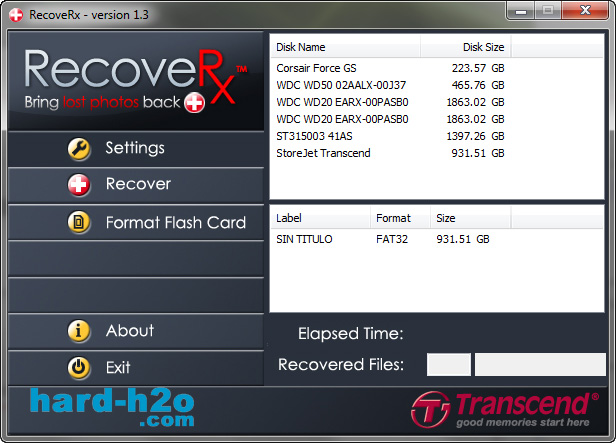This screenshot has height=443, width=616.
Task: Click the 465.76 GB disk size
Action: coord(478,85)
